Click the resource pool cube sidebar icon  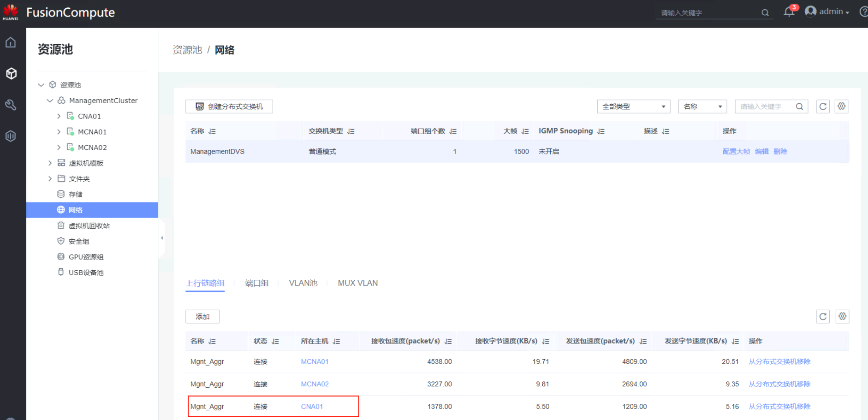click(11, 73)
